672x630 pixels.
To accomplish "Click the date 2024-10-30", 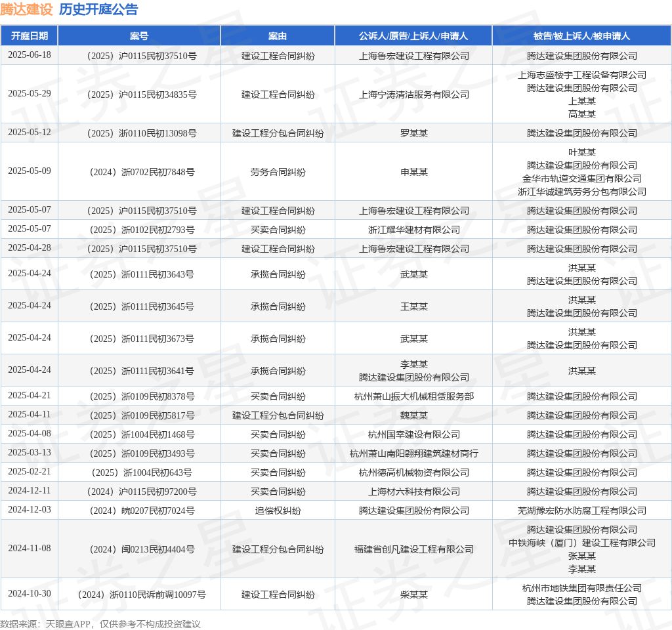I will [x=29, y=593].
